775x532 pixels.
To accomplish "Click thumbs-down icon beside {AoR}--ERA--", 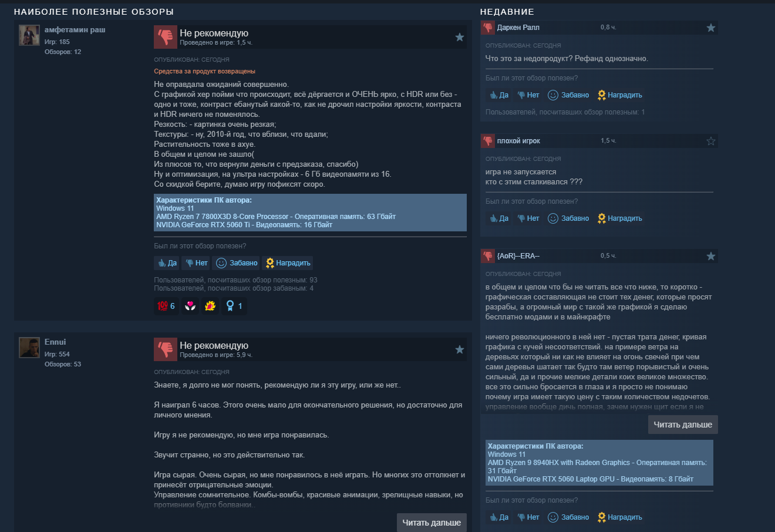I will 488,256.
